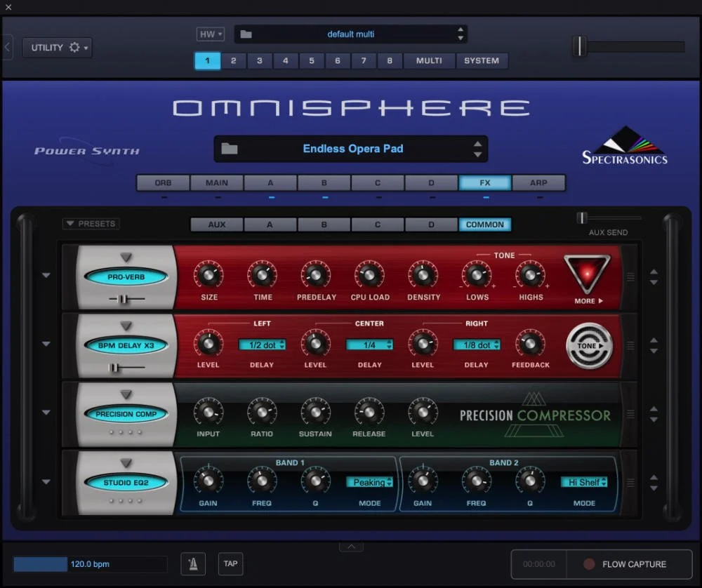Select part 5 button

coord(312,60)
